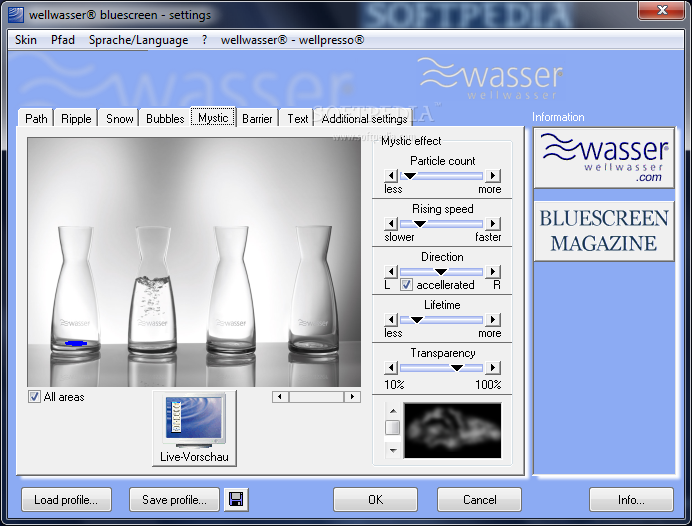Shift Direction toward R with right arrow
Screen dimensions: 692x526
click(x=493, y=271)
